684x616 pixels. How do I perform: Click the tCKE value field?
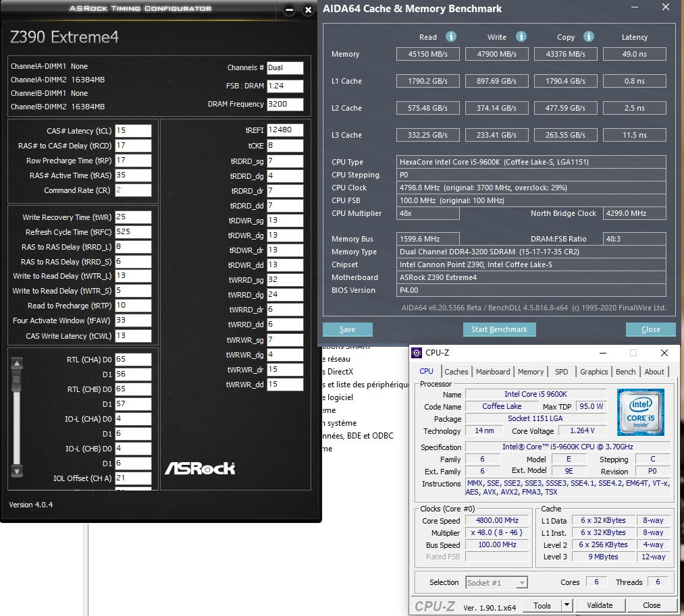click(x=285, y=146)
